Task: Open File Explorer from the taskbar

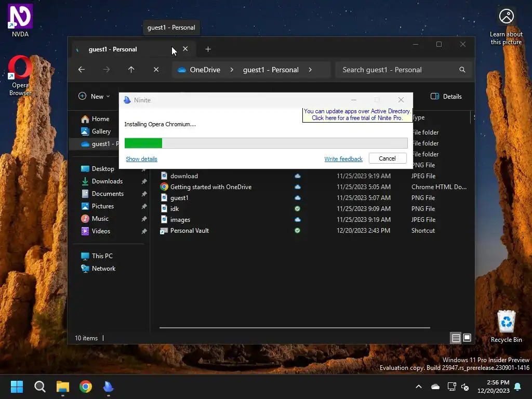Action: coord(63,387)
